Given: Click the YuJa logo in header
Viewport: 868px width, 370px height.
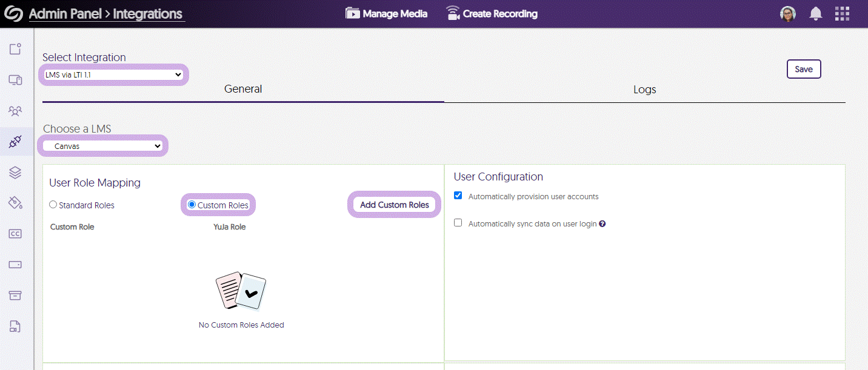Looking at the screenshot, I should pyautogui.click(x=13, y=14).
